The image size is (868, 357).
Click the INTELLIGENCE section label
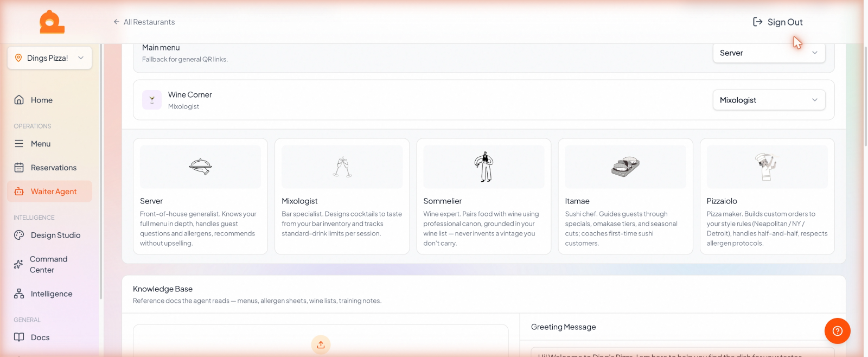pyautogui.click(x=34, y=218)
